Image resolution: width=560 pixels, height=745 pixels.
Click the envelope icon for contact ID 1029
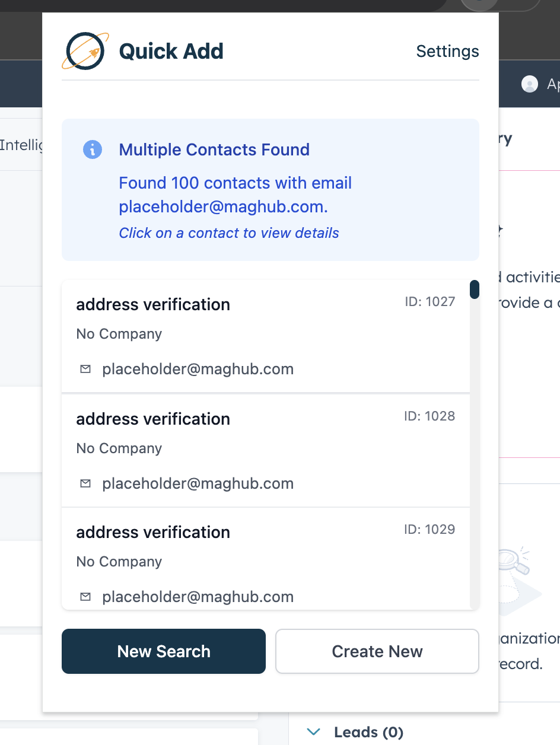point(85,597)
